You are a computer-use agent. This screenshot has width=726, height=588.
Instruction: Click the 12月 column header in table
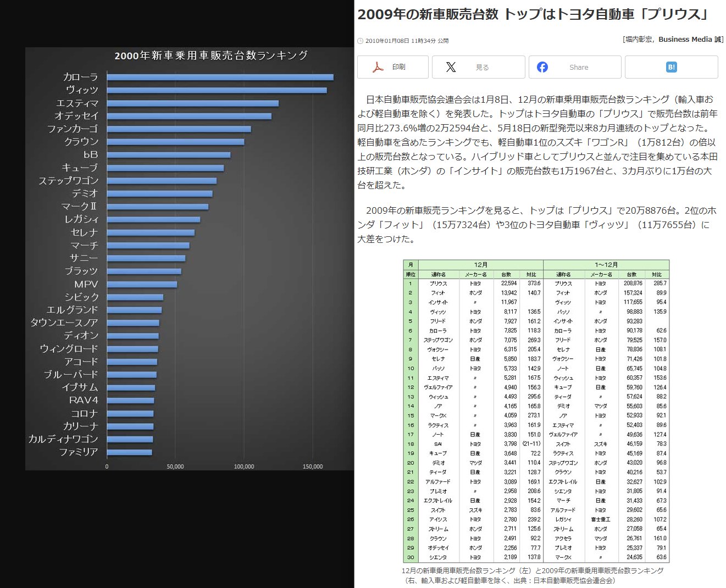point(480,265)
